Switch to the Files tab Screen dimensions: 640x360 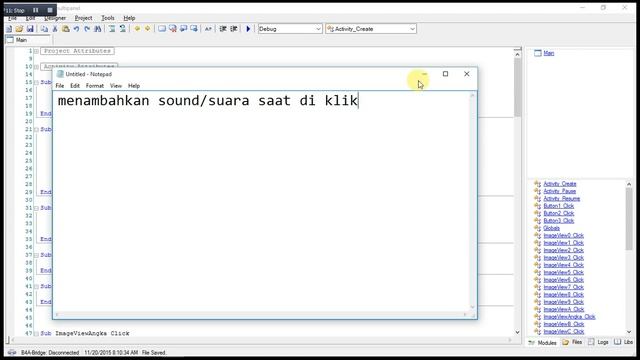pyautogui.click(x=573, y=342)
